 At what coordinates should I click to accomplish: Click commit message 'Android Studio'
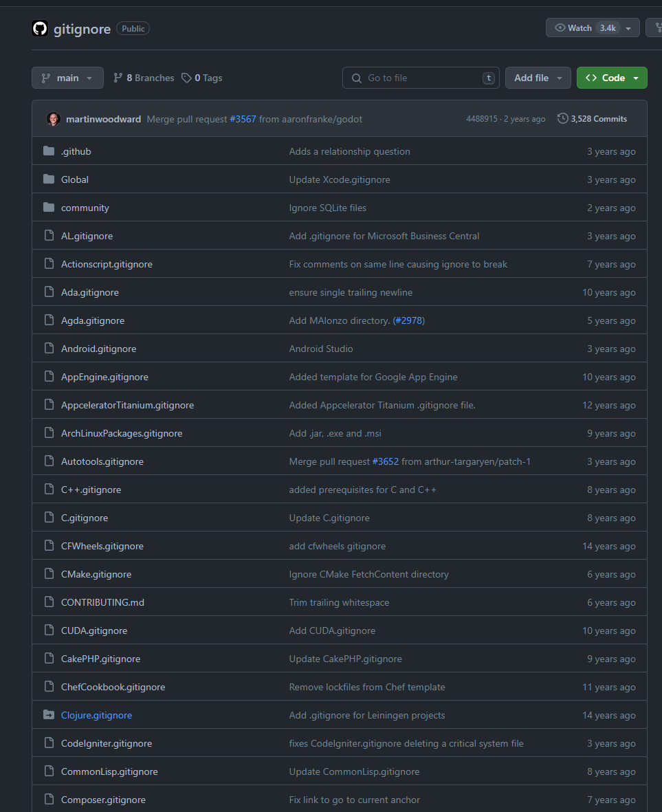point(321,349)
